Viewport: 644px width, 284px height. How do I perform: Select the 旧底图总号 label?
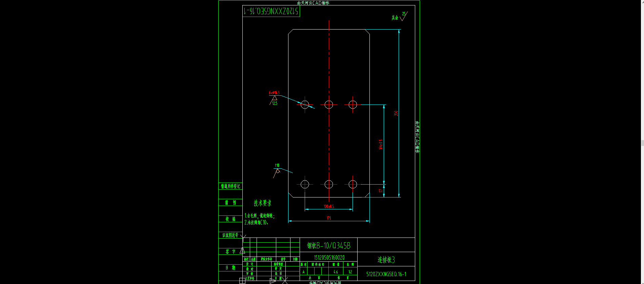click(230, 235)
